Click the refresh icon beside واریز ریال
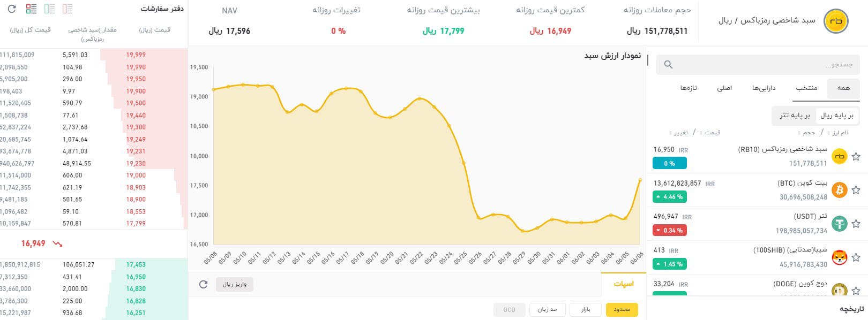 tap(203, 285)
